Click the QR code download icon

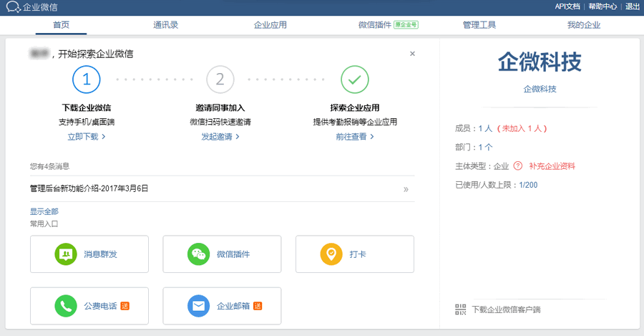(460, 309)
